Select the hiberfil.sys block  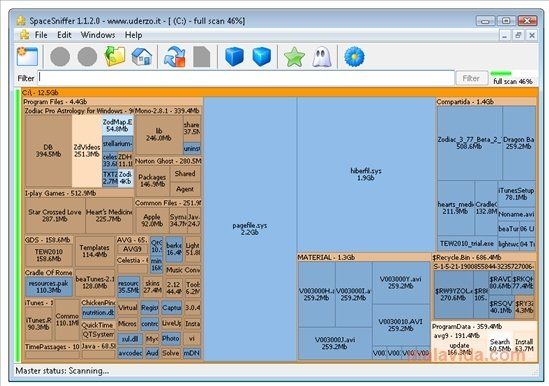pyautogui.click(x=366, y=174)
